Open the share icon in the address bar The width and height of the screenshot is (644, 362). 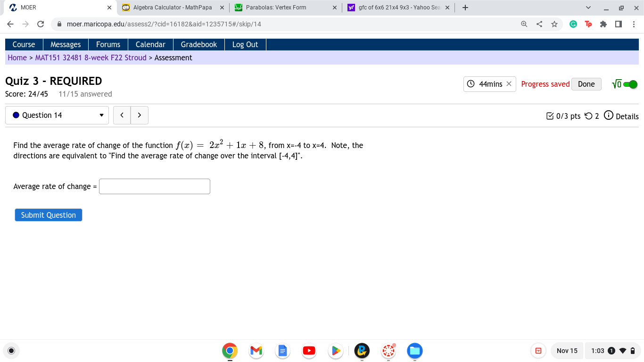tap(539, 24)
